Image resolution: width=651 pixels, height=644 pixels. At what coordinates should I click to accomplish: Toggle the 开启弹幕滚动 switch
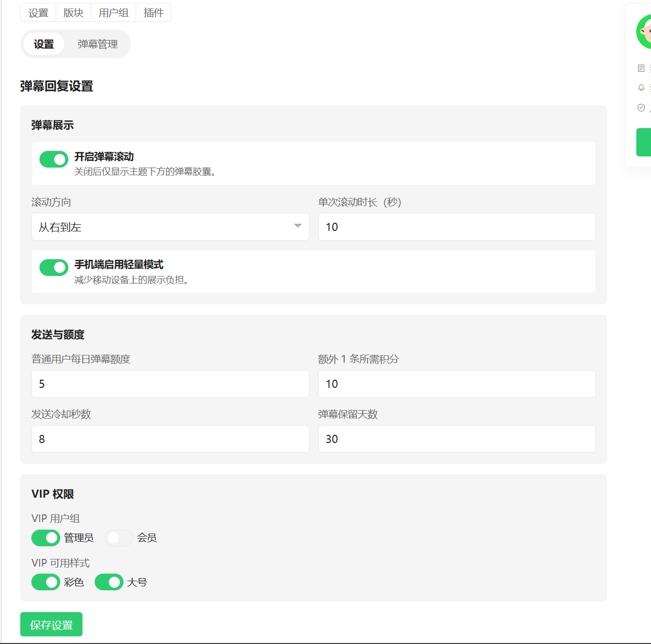(x=54, y=159)
